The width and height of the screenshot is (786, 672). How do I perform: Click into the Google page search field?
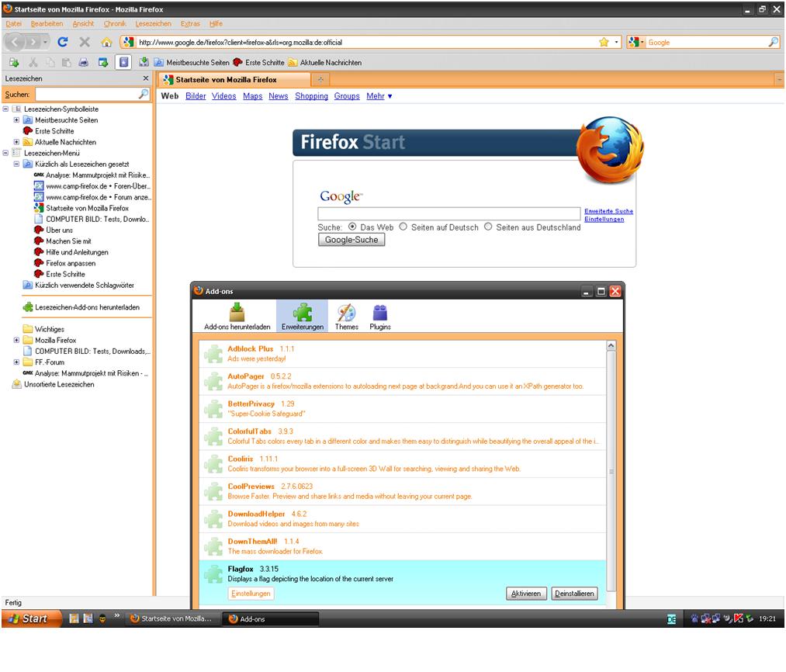point(449,214)
